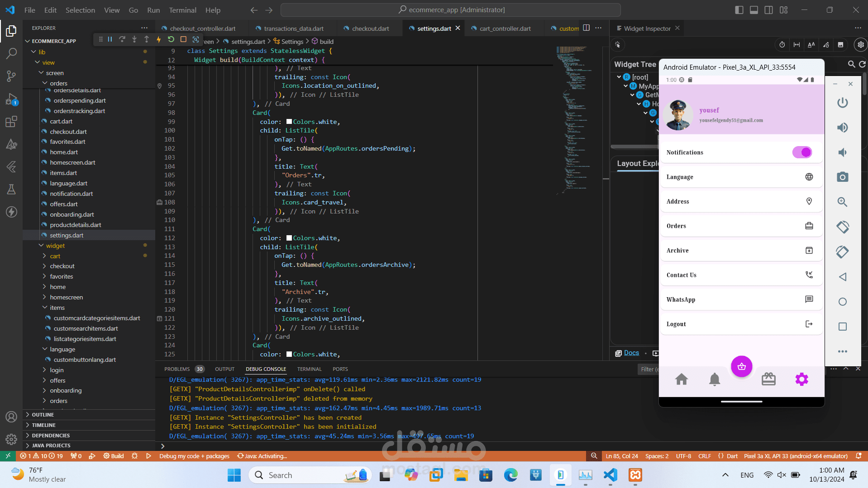Image resolution: width=868 pixels, height=488 pixels.
Task: Click emulator Back triangle button
Action: [842, 277]
